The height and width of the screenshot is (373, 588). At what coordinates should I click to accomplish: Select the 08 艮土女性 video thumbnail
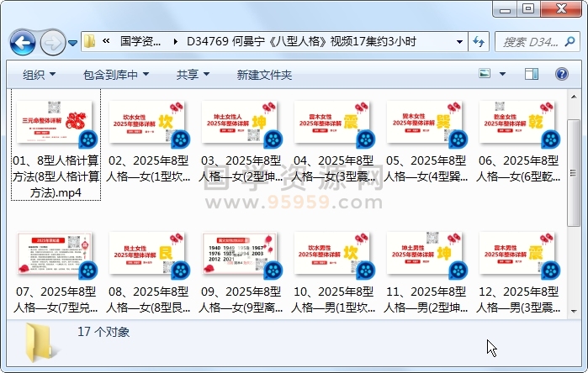(148, 254)
